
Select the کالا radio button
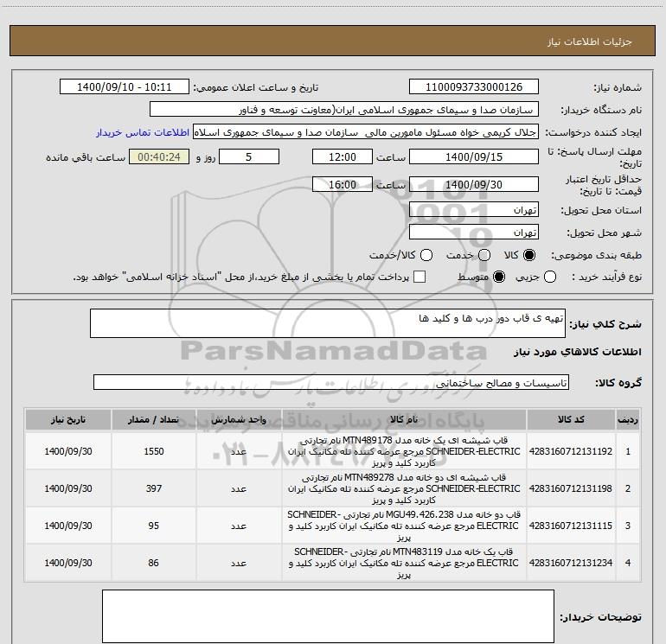click(529, 255)
